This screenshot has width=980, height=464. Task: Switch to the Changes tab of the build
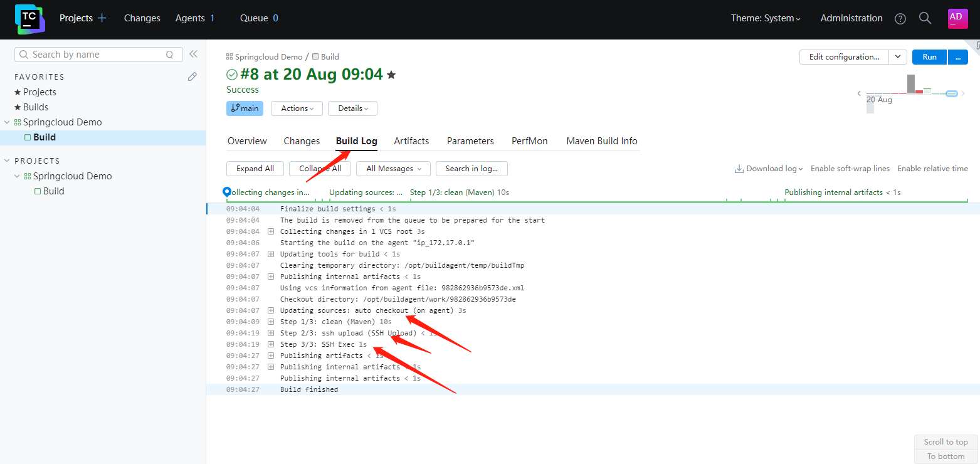[x=302, y=141]
